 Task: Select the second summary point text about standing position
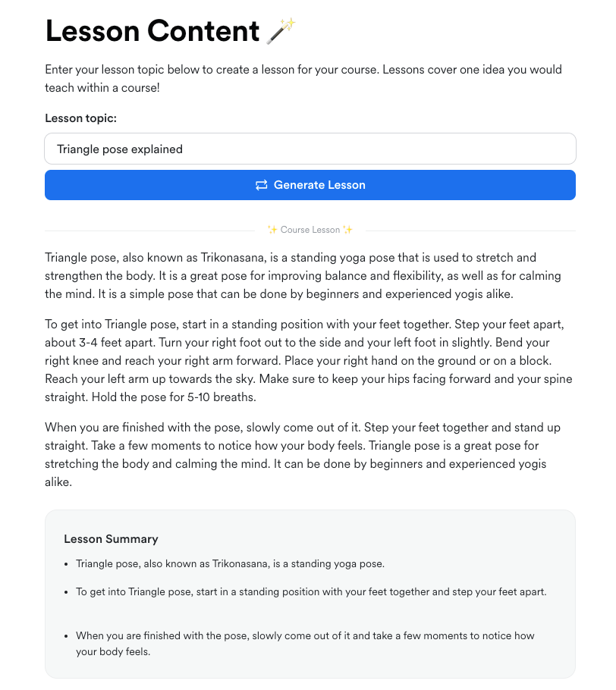[x=310, y=592]
